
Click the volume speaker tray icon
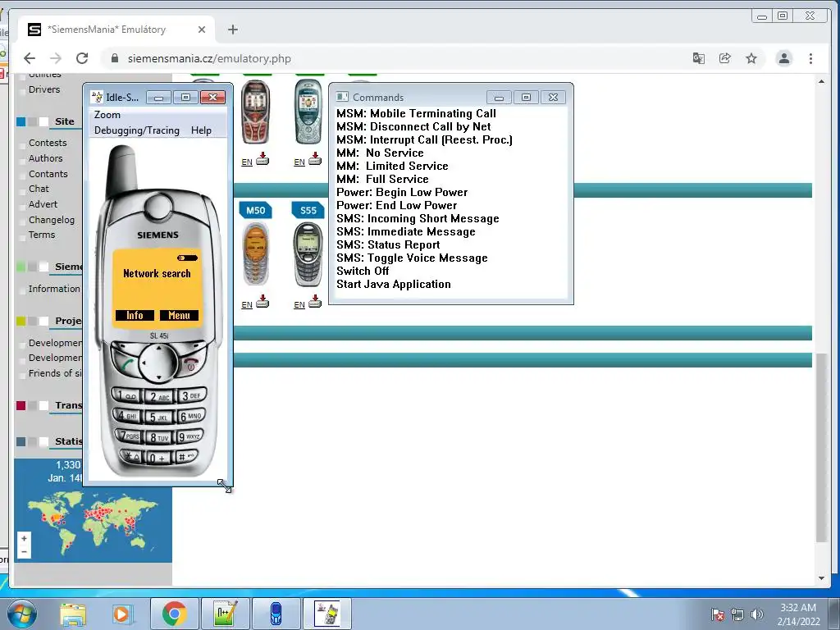(x=757, y=614)
